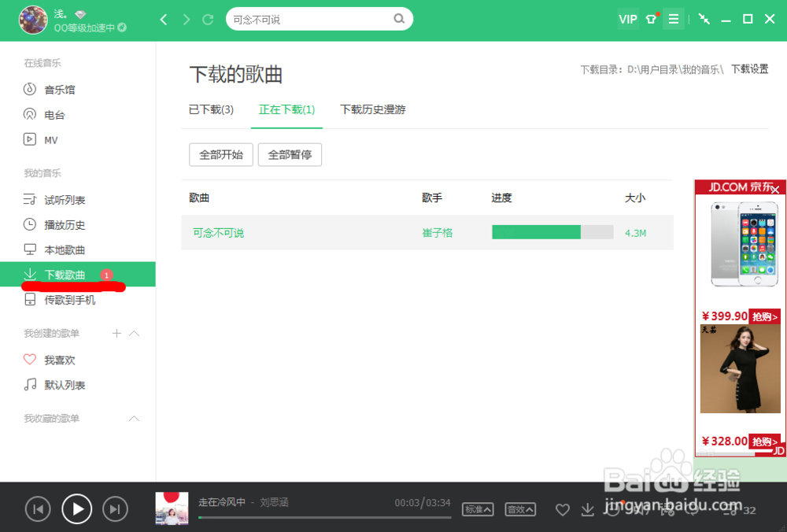Screen dimensions: 787x532
Task: Open the 标准 audio quality dropdown
Action: click(478, 509)
